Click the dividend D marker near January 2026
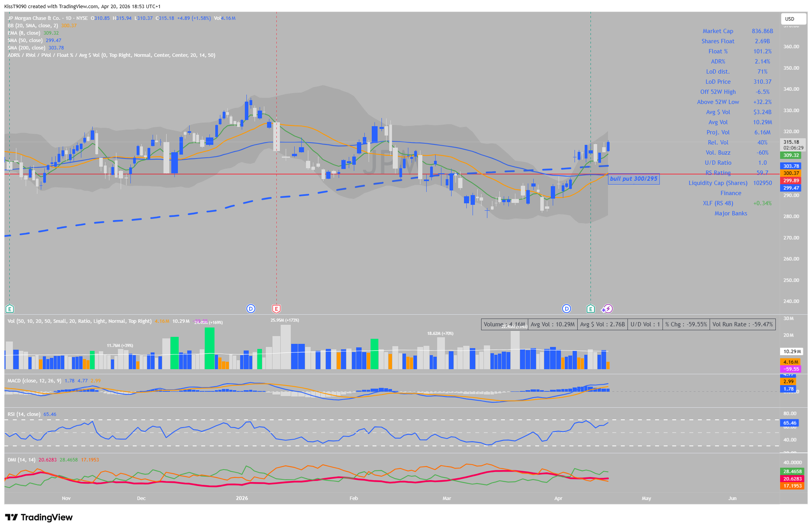The width and height of the screenshot is (812, 530). tap(251, 309)
